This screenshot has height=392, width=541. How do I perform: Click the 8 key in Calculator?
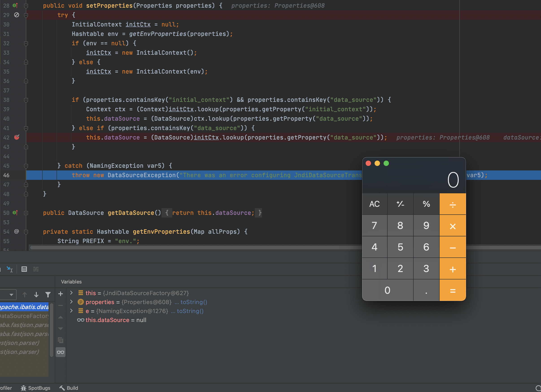400,226
